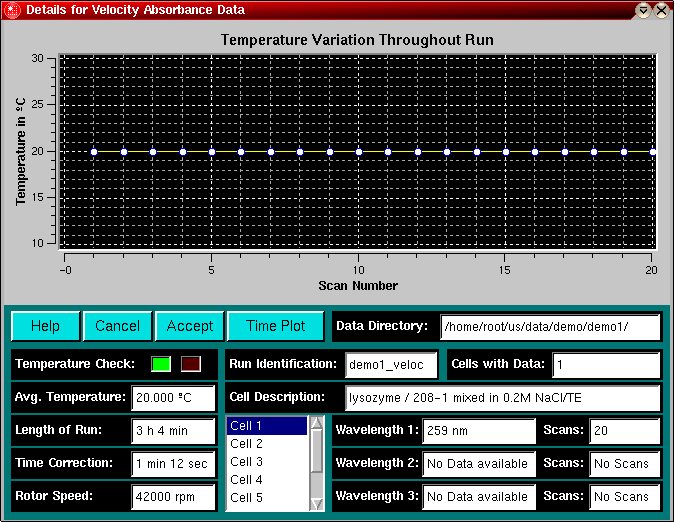Close the Velocity Absorbance Data window
The width and height of the screenshot is (674, 522).
point(662,10)
